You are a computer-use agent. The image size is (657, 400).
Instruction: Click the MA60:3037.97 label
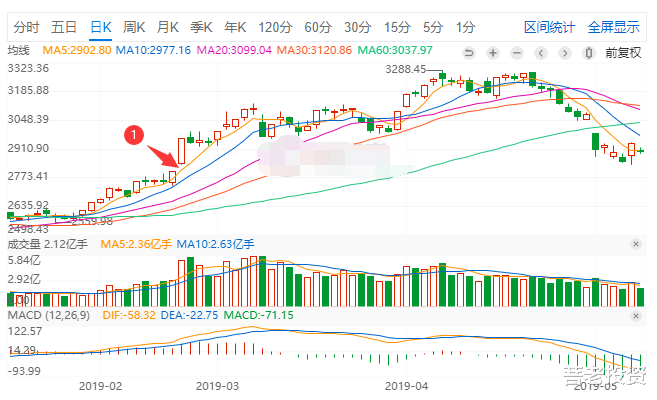[x=395, y=50]
